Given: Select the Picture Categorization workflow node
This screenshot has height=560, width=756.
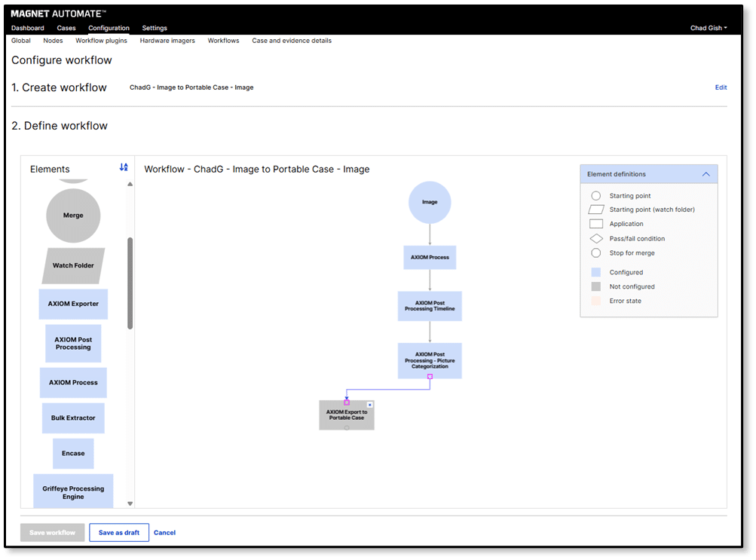Looking at the screenshot, I should pyautogui.click(x=430, y=360).
